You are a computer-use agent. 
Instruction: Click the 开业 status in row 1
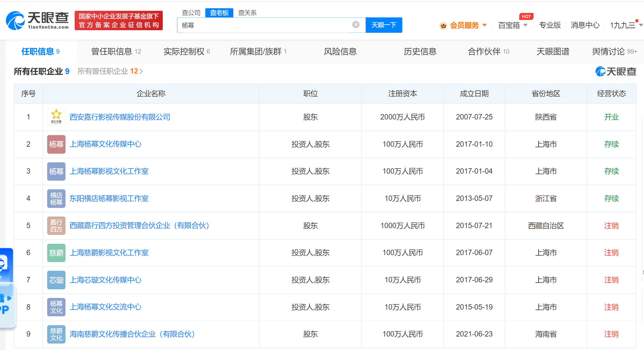coord(611,117)
